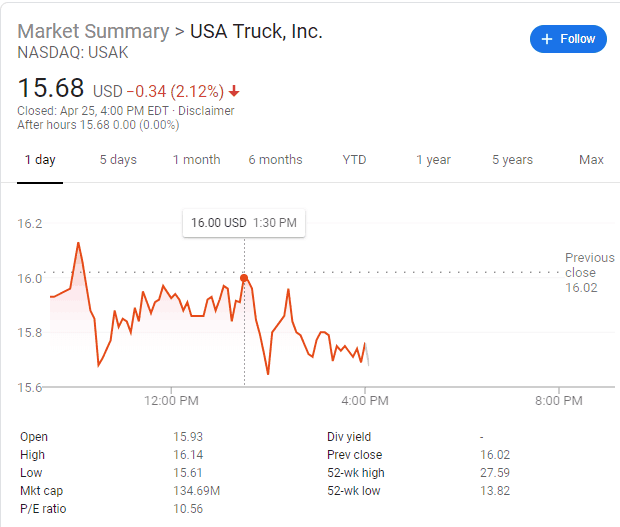
Task: Click the 8:00 PM time axis label
Action: pos(558,401)
